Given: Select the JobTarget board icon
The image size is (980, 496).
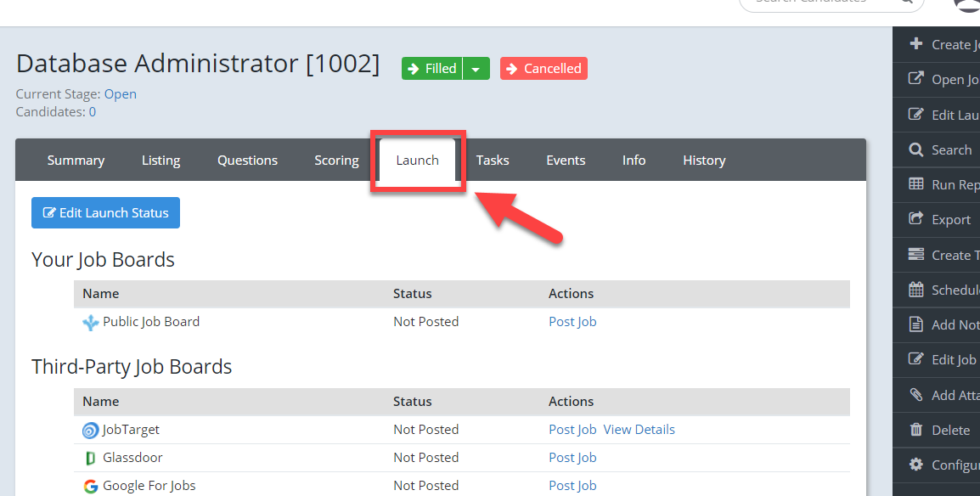Looking at the screenshot, I should [91, 430].
